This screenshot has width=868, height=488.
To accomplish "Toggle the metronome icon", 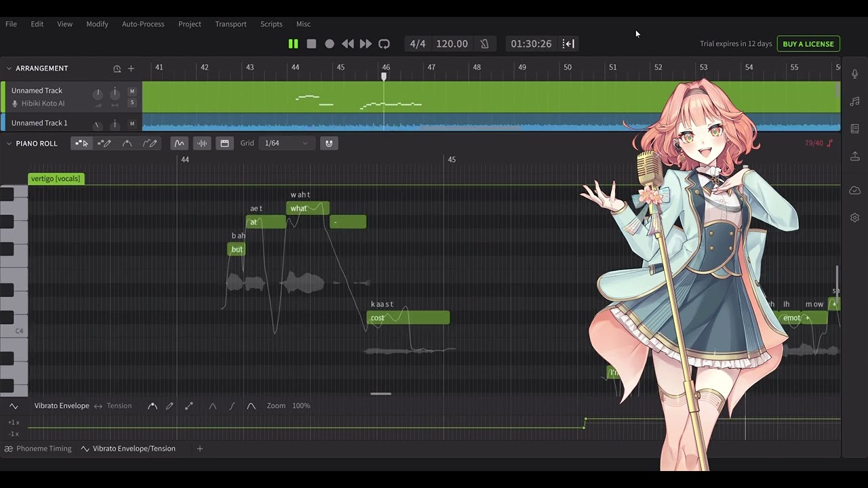I will (484, 43).
